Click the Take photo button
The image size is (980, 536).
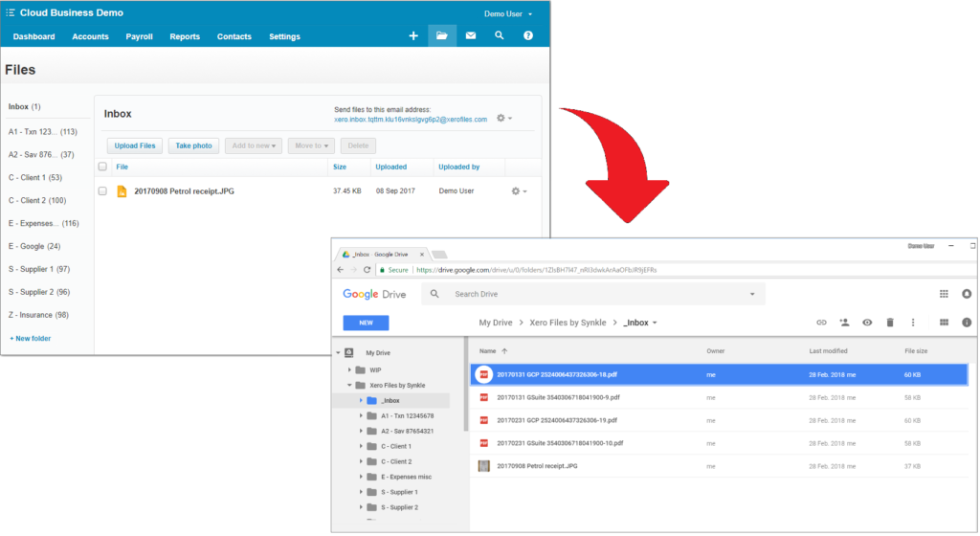(x=193, y=145)
